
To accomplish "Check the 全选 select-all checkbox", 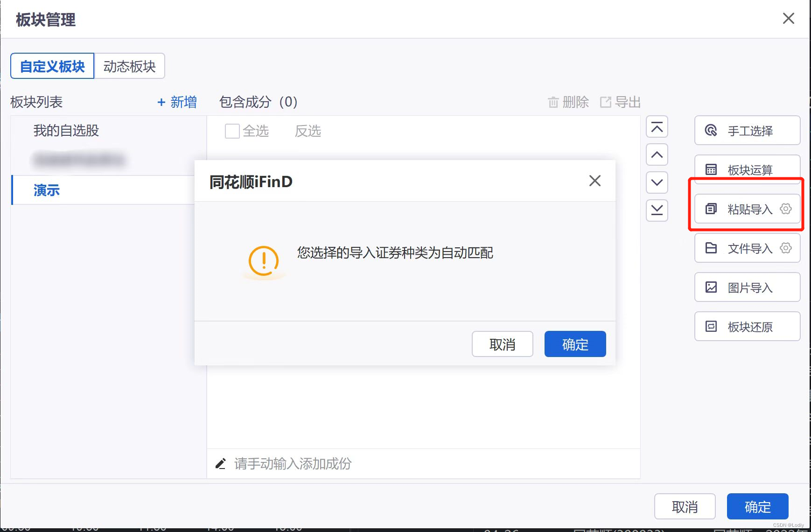I will 231,131.
